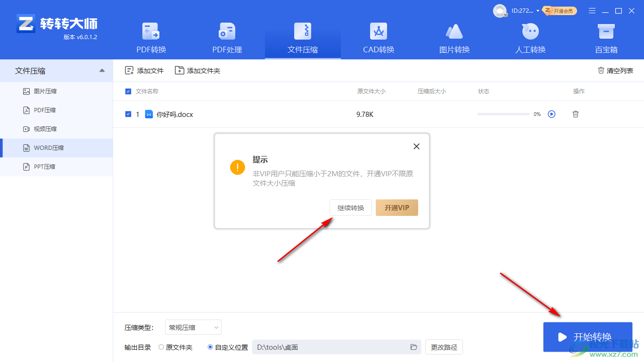Click the 操作 column header
The image size is (644, 362).
[x=579, y=91]
